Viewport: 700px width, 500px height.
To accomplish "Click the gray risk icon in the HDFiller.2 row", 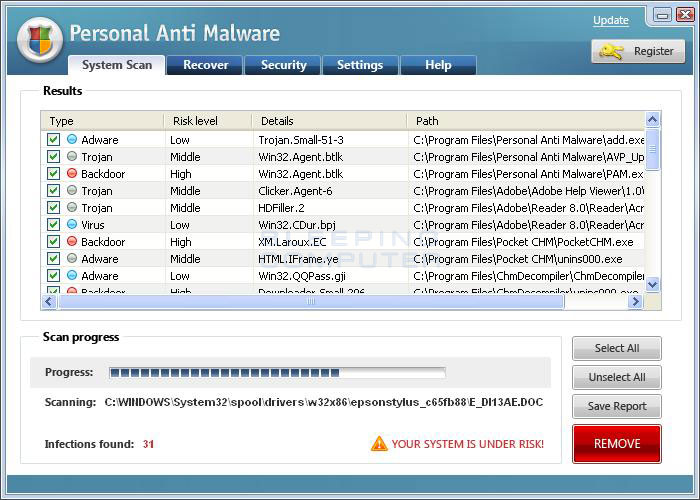I will coord(72,207).
